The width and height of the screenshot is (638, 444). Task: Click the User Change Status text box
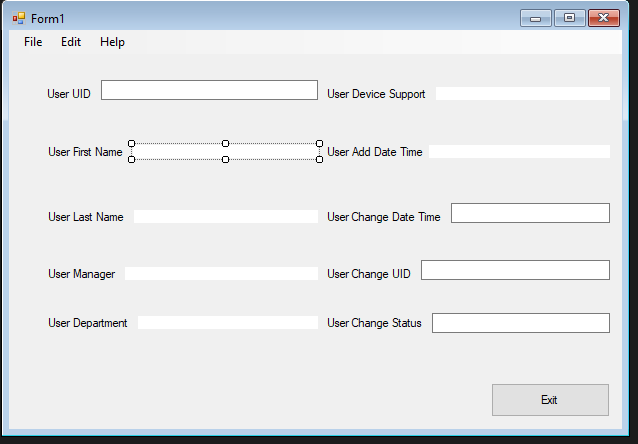(x=521, y=323)
